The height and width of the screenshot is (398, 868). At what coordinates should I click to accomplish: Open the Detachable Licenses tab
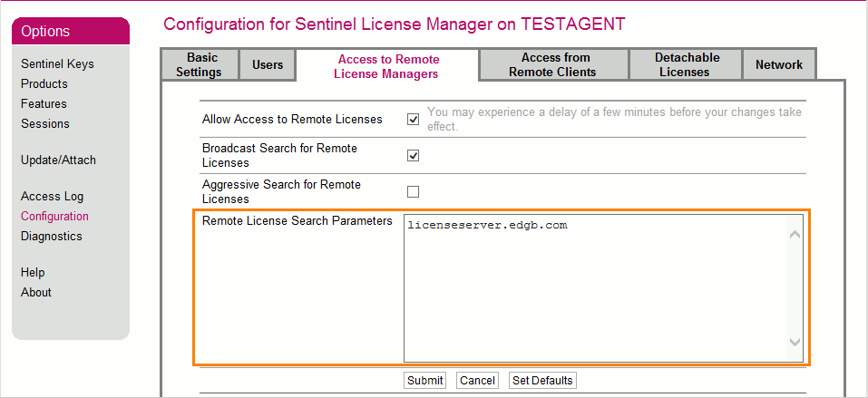pos(685,64)
